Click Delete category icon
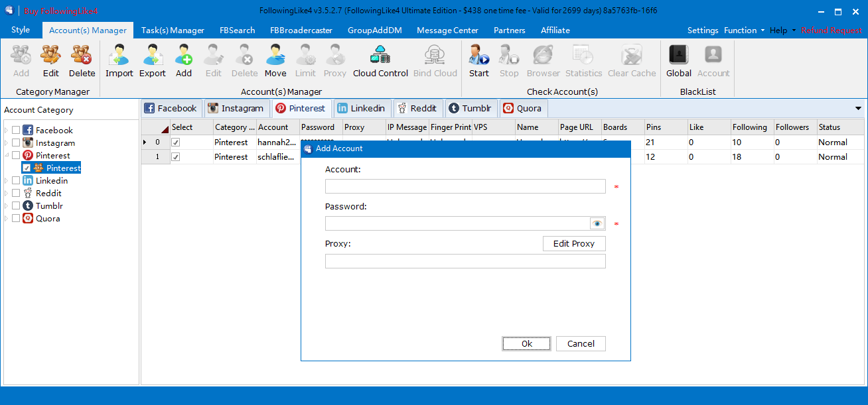The image size is (868, 405). pos(82,61)
